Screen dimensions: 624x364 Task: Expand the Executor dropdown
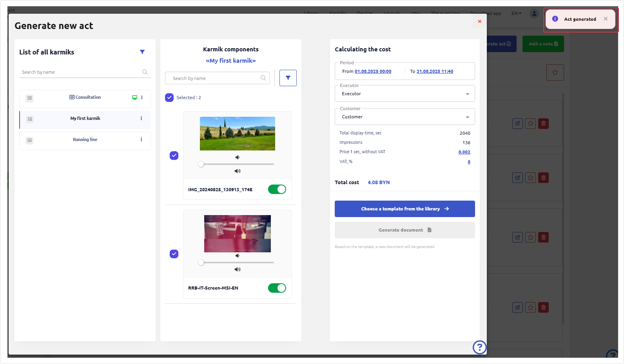[x=405, y=94]
